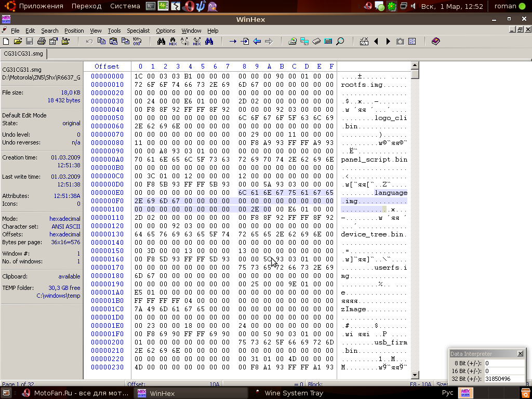
Task: Open the Система menu
Action: (x=125, y=6)
